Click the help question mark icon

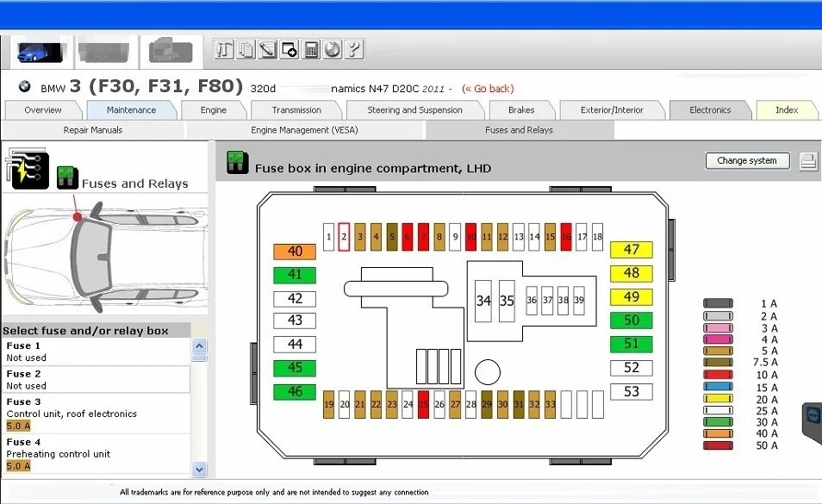point(354,50)
